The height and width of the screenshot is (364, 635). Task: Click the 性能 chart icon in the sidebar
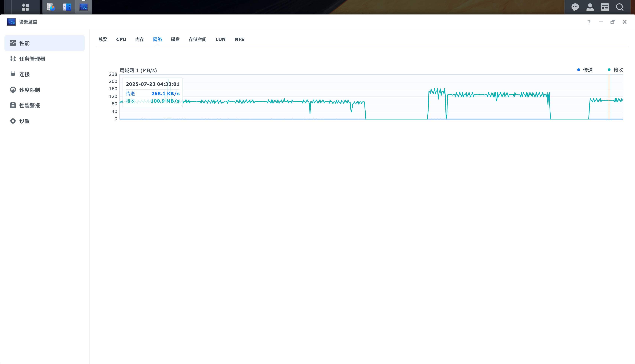click(x=13, y=43)
